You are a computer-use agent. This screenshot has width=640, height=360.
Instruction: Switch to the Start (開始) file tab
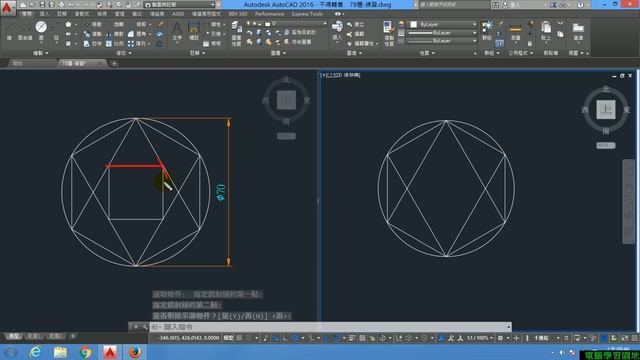click(x=32, y=63)
